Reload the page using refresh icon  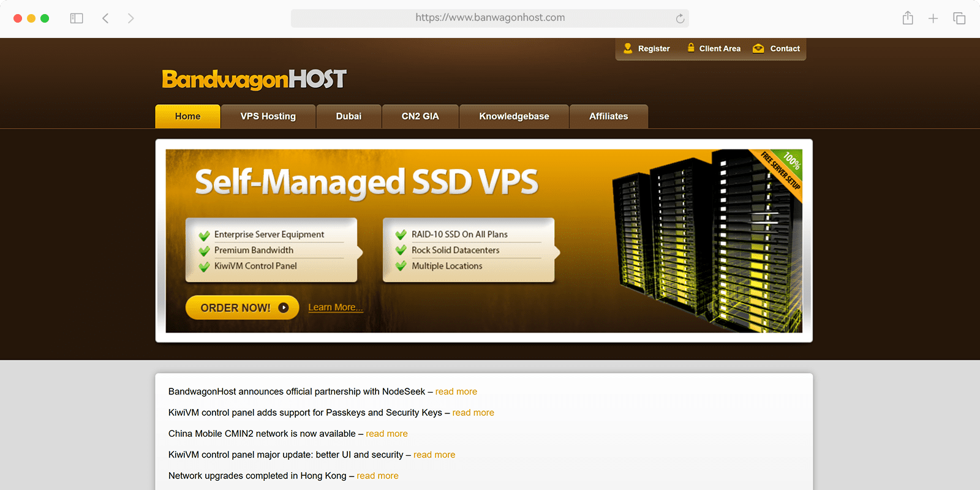click(x=680, y=18)
